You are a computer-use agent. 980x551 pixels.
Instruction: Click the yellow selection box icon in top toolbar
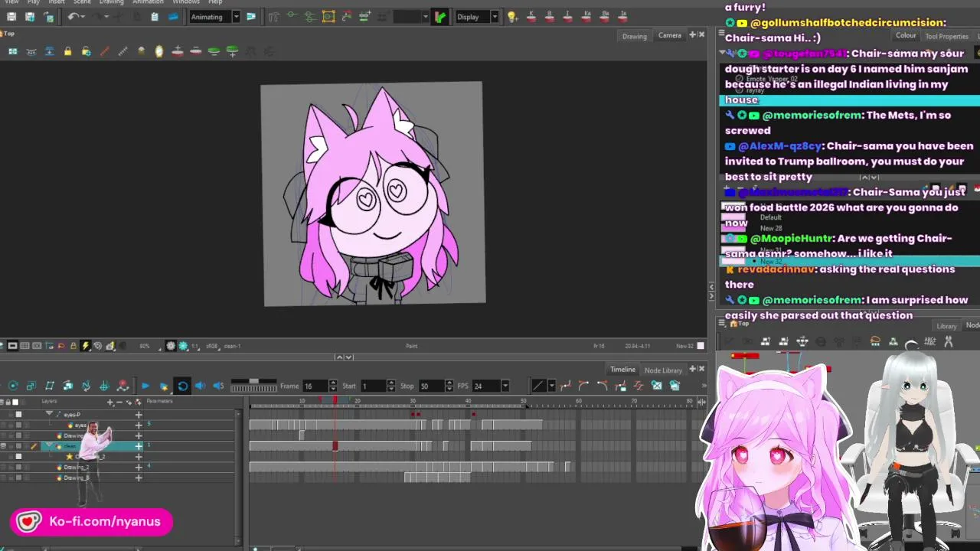click(x=328, y=17)
